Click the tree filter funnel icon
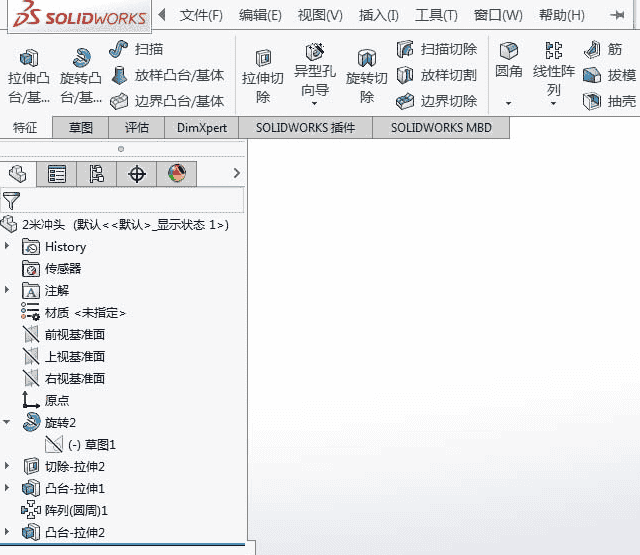Viewport: 640px width, 555px height. tap(11, 200)
